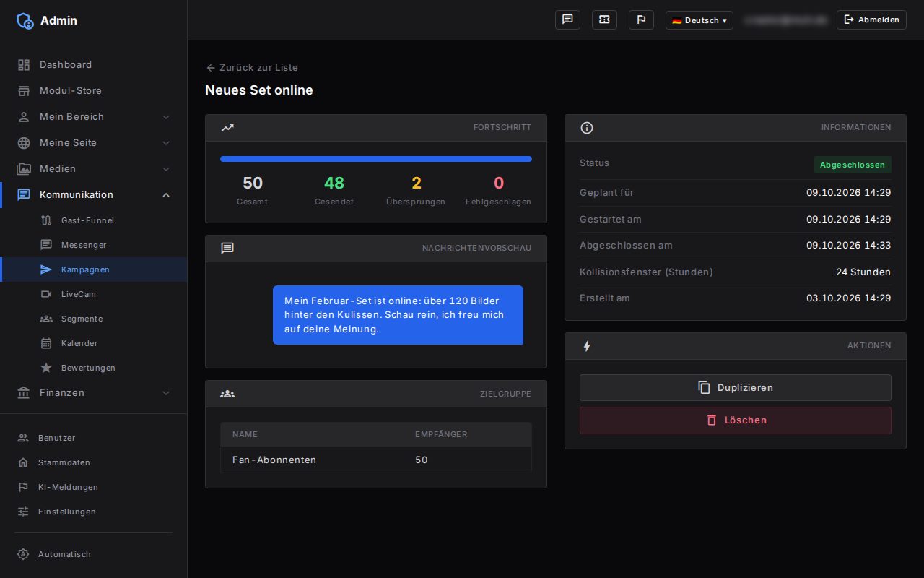
Task: Open the Deutsch language dropdown
Action: (699, 20)
